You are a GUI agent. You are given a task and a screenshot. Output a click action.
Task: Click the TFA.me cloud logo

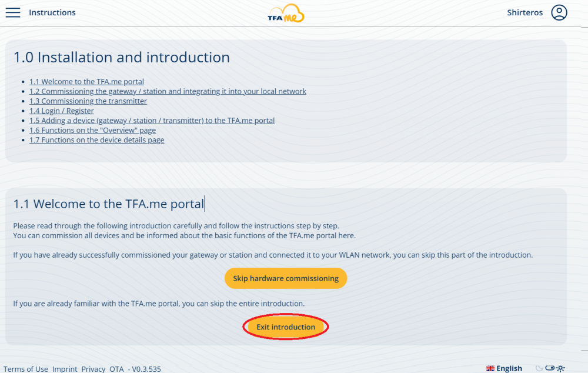click(x=286, y=13)
